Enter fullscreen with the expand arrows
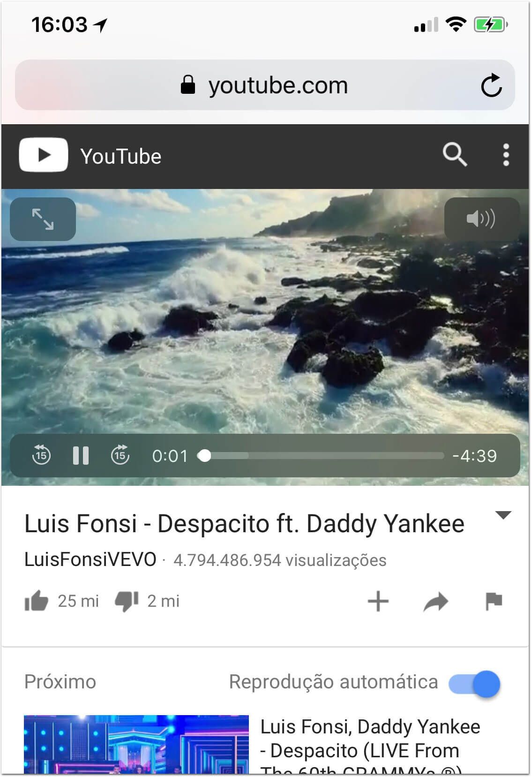 click(43, 219)
